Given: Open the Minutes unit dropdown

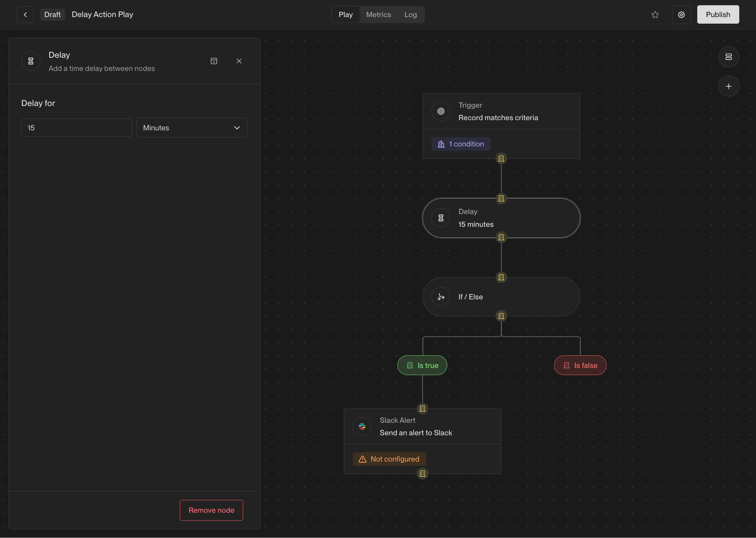Looking at the screenshot, I should (192, 128).
